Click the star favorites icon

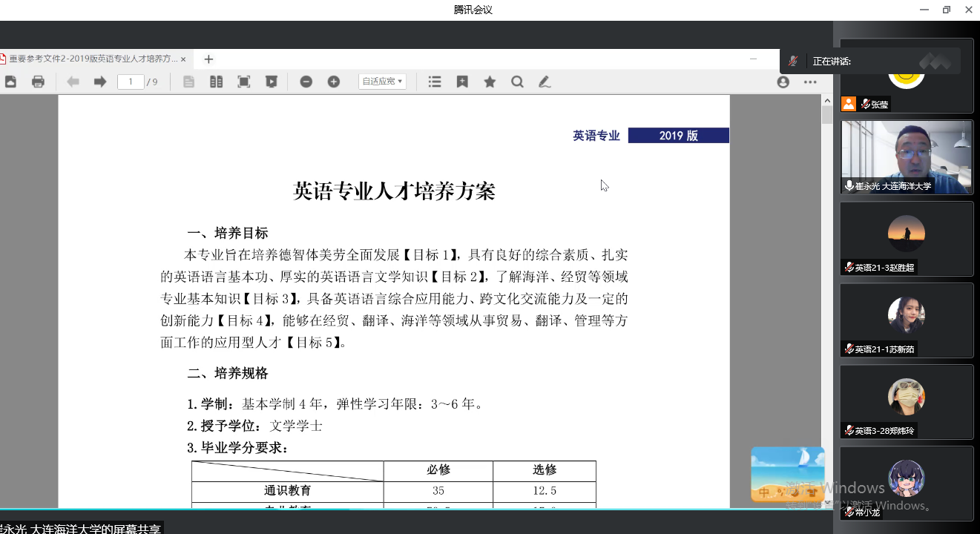(x=490, y=82)
